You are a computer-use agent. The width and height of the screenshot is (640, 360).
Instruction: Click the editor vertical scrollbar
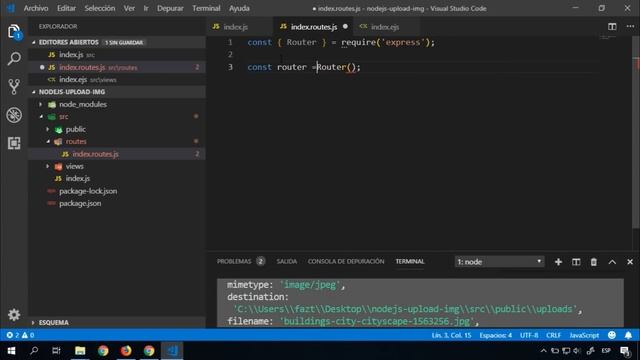[x=636, y=133]
